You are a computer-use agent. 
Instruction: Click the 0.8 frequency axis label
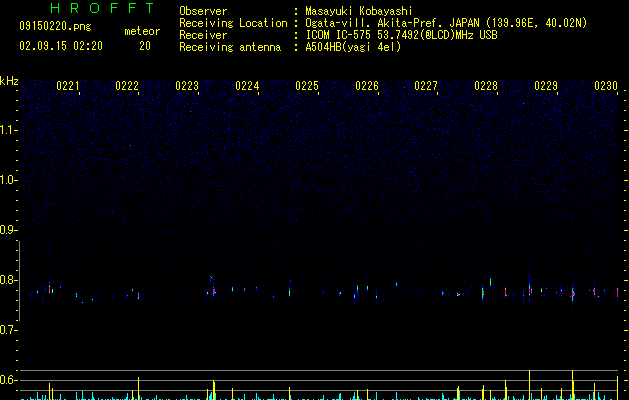tap(8, 280)
